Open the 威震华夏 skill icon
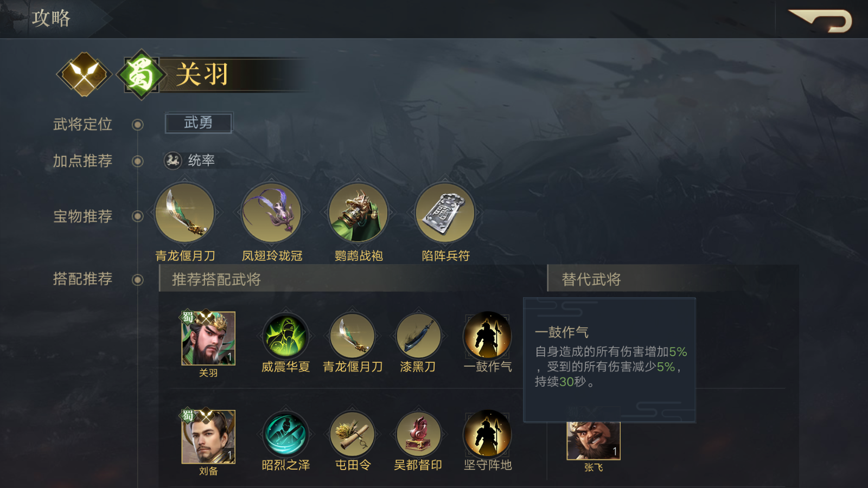The height and width of the screenshot is (488, 868). click(285, 336)
